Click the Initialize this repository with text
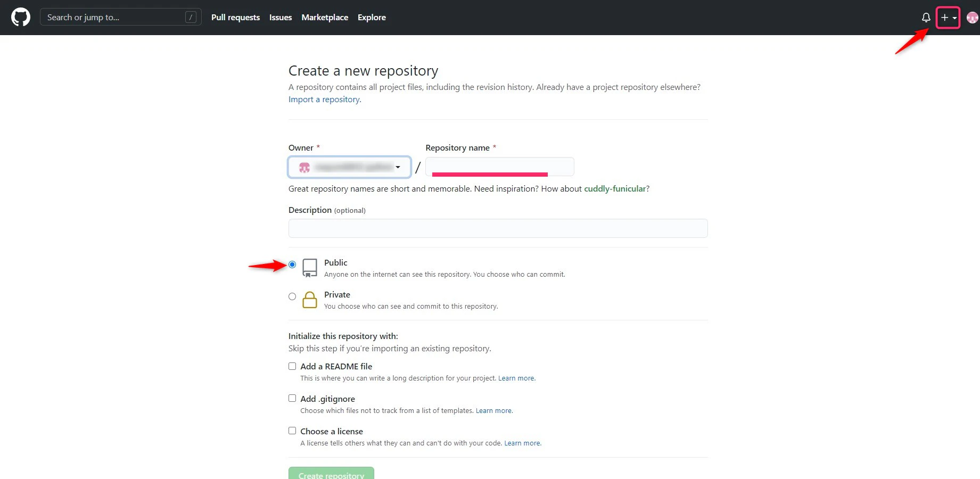 pyautogui.click(x=343, y=336)
